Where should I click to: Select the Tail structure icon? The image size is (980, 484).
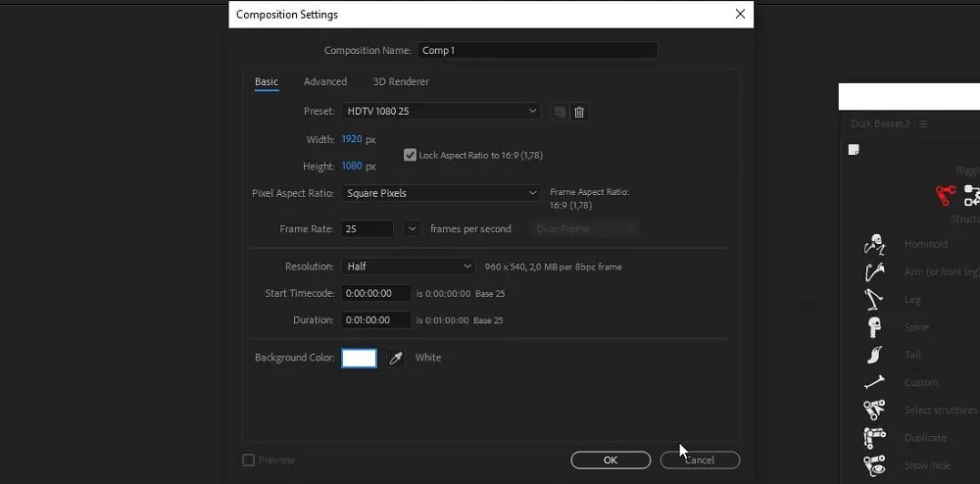pos(874,355)
